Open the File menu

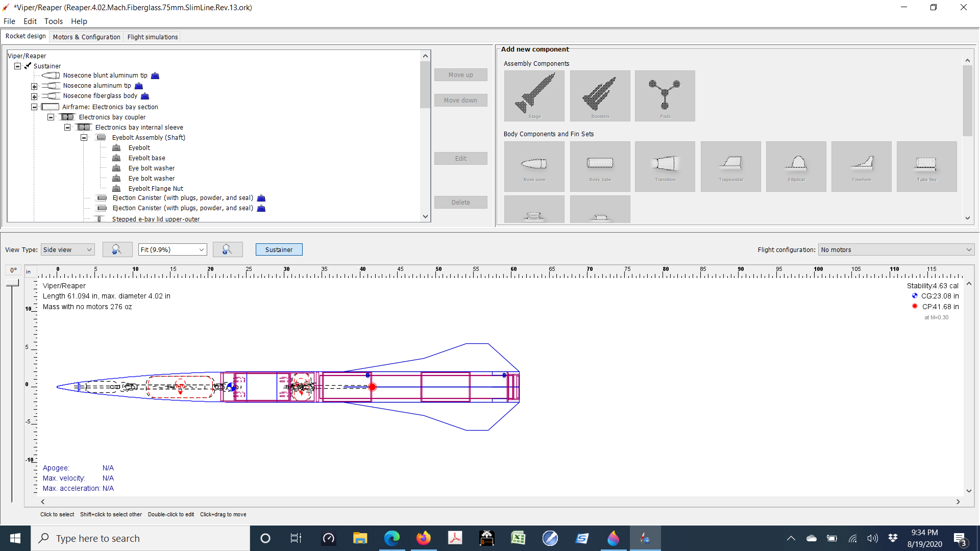pyautogui.click(x=9, y=21)
